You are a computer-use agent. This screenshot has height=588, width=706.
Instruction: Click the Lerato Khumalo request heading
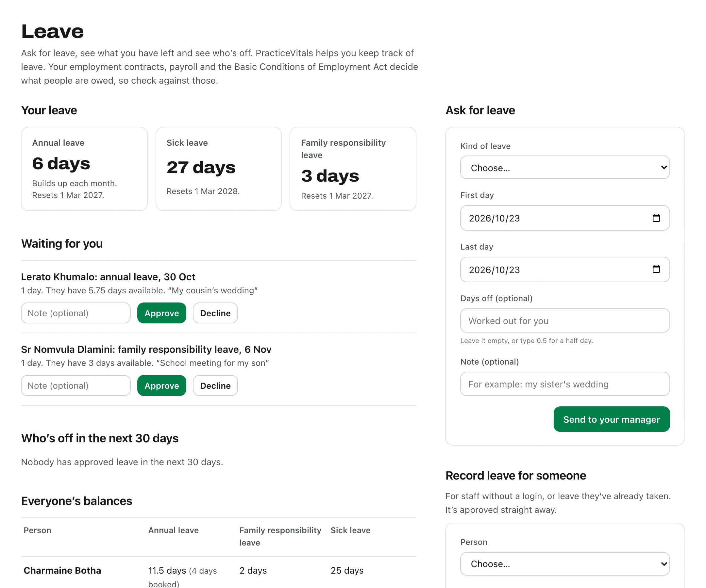pos(108,277)
